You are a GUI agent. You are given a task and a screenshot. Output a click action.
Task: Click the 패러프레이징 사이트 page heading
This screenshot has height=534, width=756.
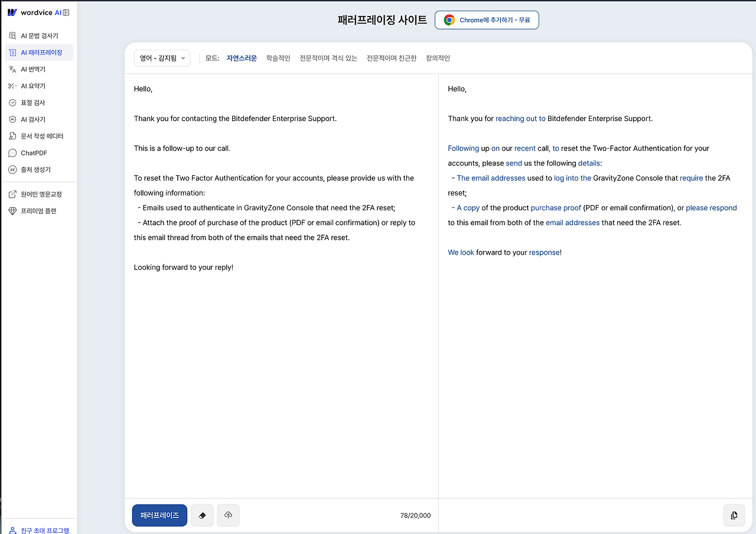tap(382, 19)
